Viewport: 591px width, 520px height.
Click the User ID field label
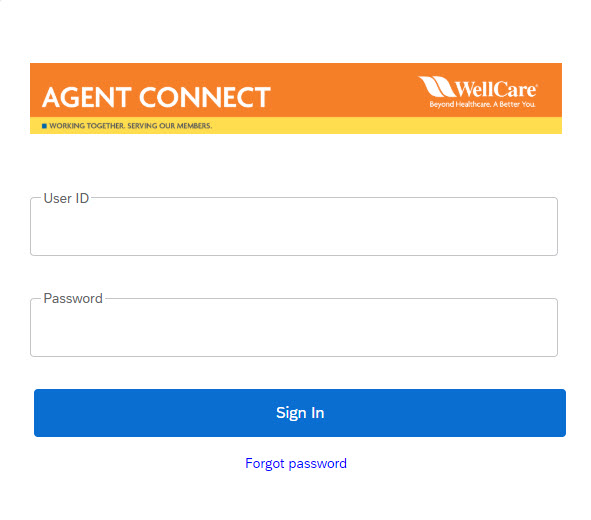pyautogui.click(x=66, y=198)
